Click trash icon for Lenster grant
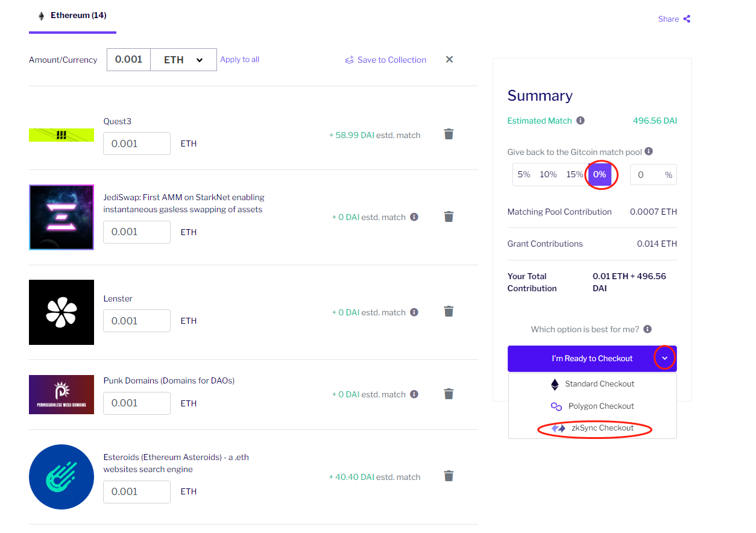Screen dimensions: 756x533 point(449,312)
